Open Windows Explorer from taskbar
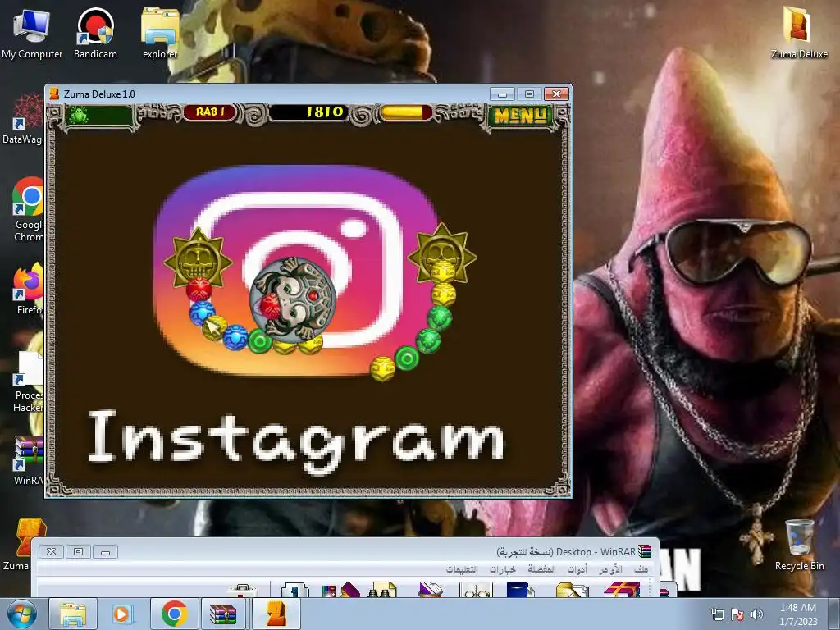840x630 pixels. point(73,614)
